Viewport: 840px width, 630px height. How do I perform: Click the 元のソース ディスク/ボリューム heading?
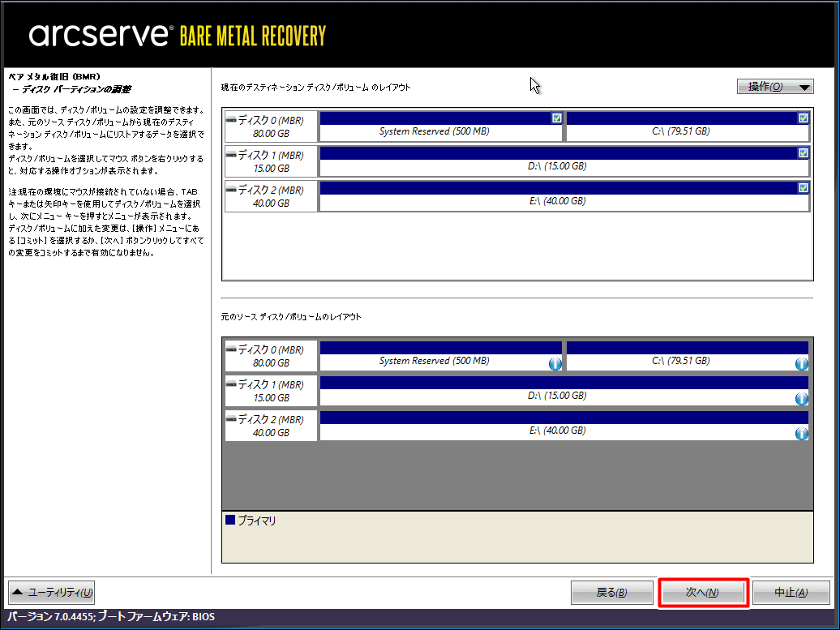click(x=291, y=316)
